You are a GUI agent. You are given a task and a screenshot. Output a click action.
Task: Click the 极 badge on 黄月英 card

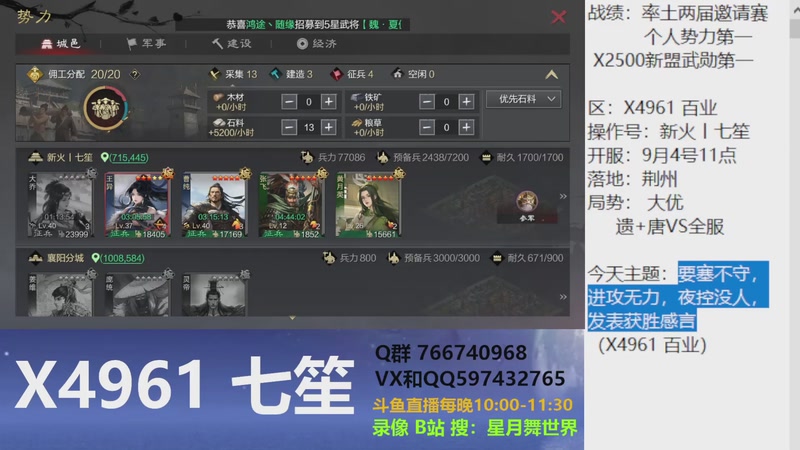(399, 173)
